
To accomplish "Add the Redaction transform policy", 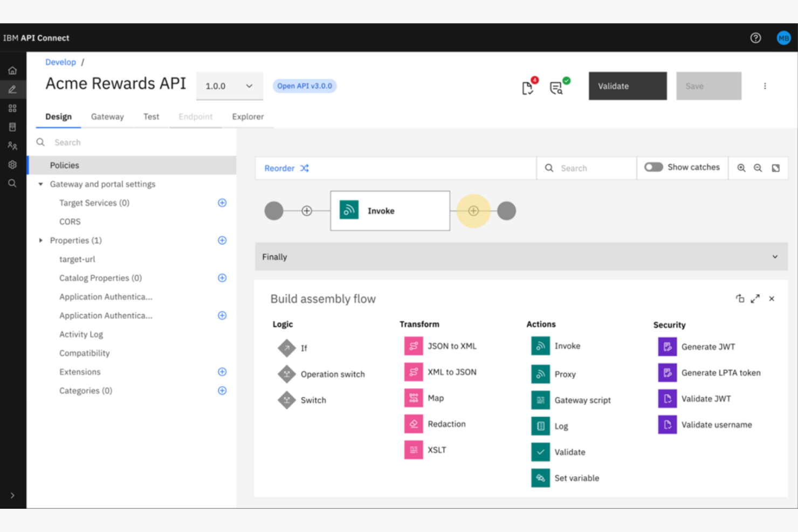I will (435, 424).
